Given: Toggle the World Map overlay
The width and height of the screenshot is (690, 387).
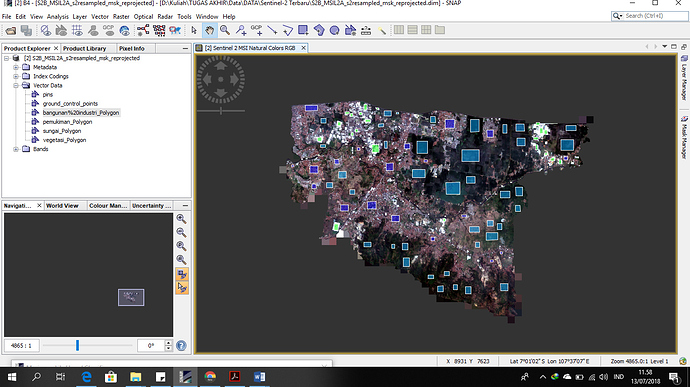Looking at the screenshot, I should (125, 30).
